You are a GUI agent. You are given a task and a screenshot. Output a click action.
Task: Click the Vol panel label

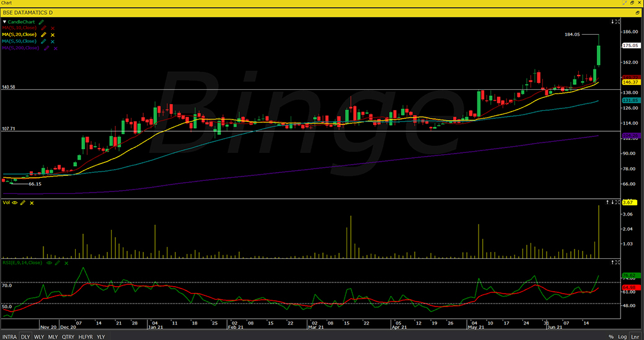coord(6,203)
